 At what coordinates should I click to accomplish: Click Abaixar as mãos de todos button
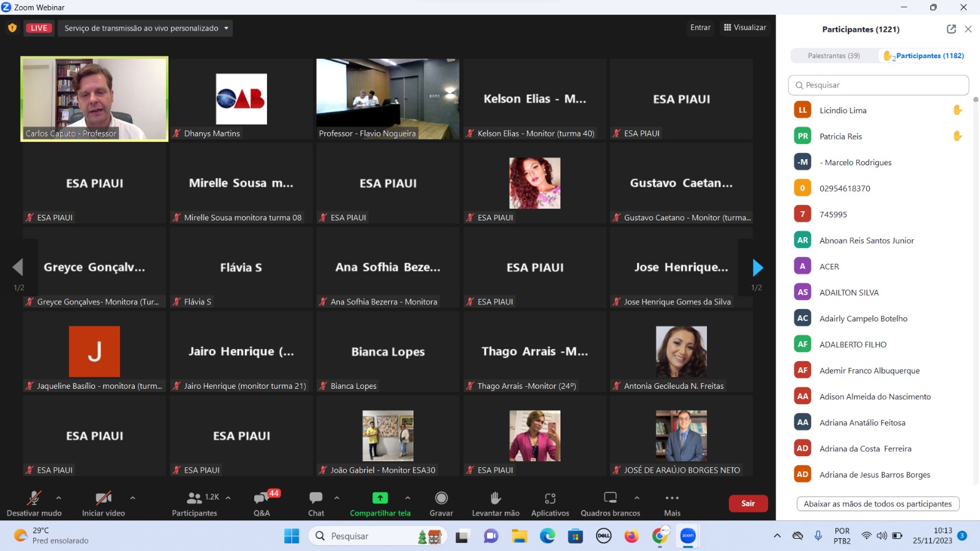pos(878,504)
